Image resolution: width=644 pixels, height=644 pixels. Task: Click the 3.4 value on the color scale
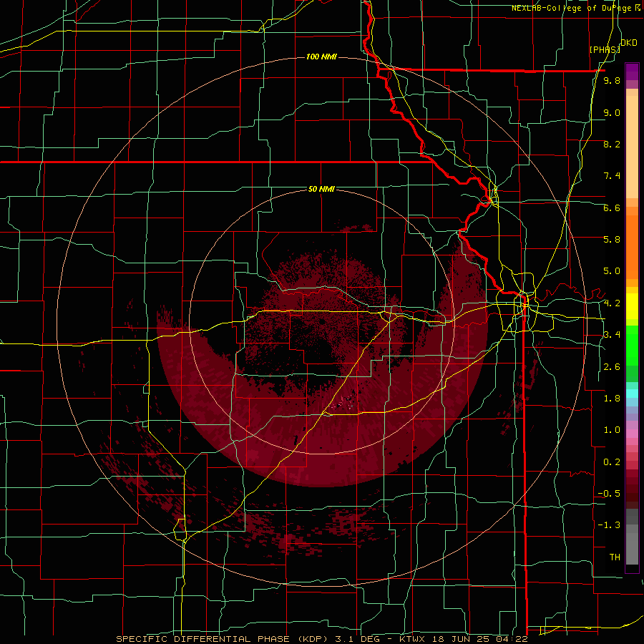click(612, 335)
